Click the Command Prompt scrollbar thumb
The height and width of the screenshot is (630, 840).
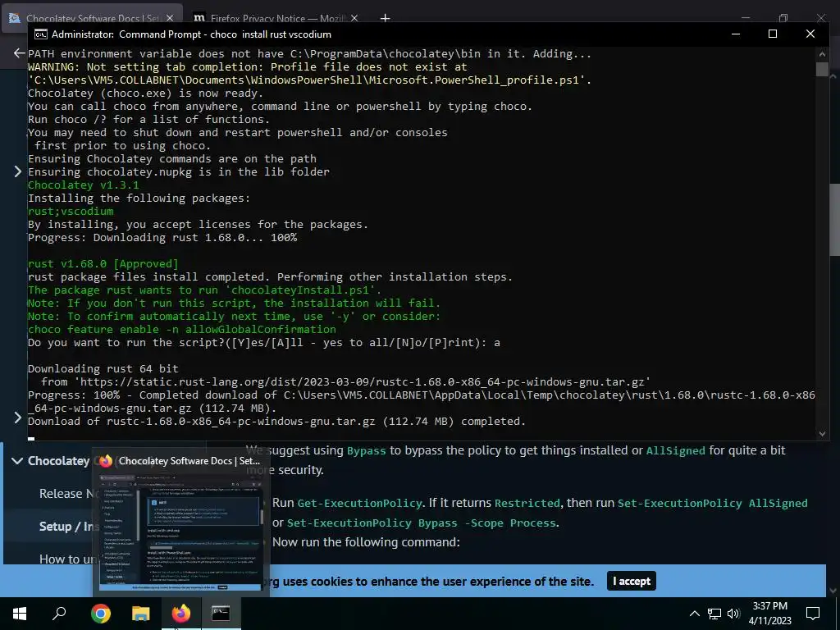(x=822, y=69)
